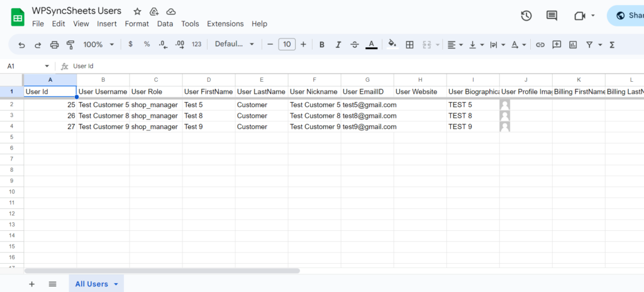This screenshot has height=292, width=644.
Task: Open the Google Sheets home logo
Action: coord(18,18)
